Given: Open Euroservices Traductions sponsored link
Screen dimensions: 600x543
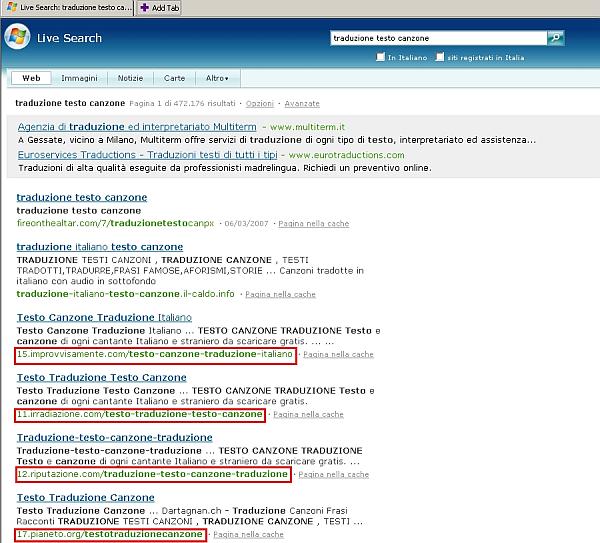Looking at the screenshot, I should 147,155.
